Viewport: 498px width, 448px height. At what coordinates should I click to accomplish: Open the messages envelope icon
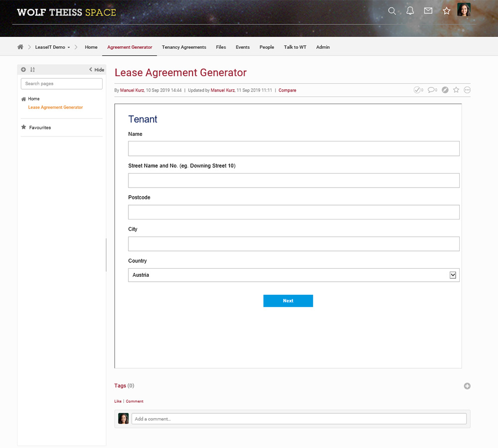pyautogui.click(x=428, y=11)
